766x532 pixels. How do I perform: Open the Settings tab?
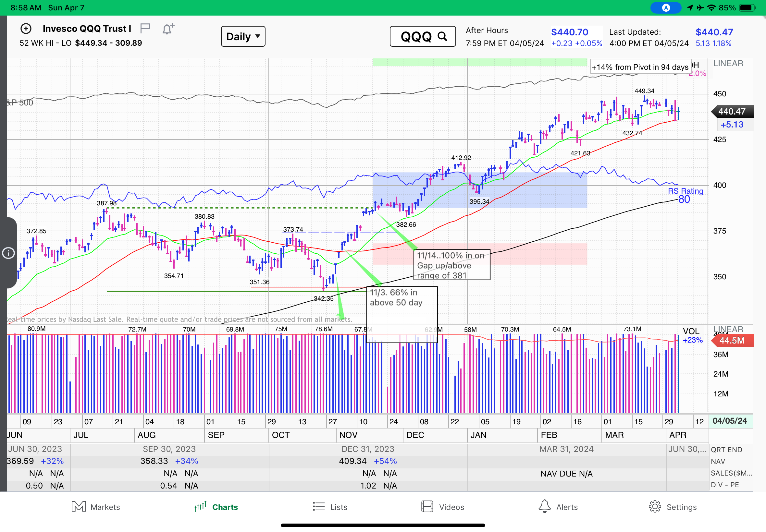pyautogui.click(x=673, y=507)
